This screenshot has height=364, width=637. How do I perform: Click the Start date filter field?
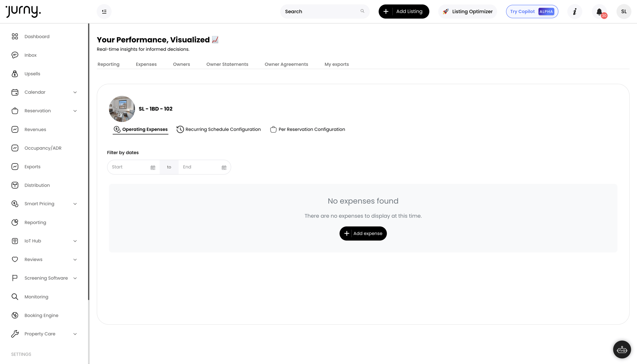[x=130, y=167]
